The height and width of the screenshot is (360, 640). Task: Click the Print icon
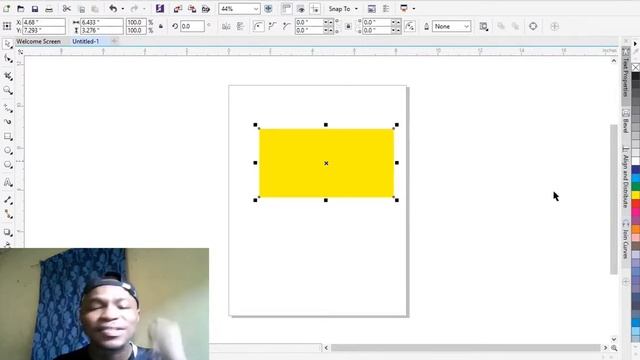pyautogui.click(x=49, y=9)
